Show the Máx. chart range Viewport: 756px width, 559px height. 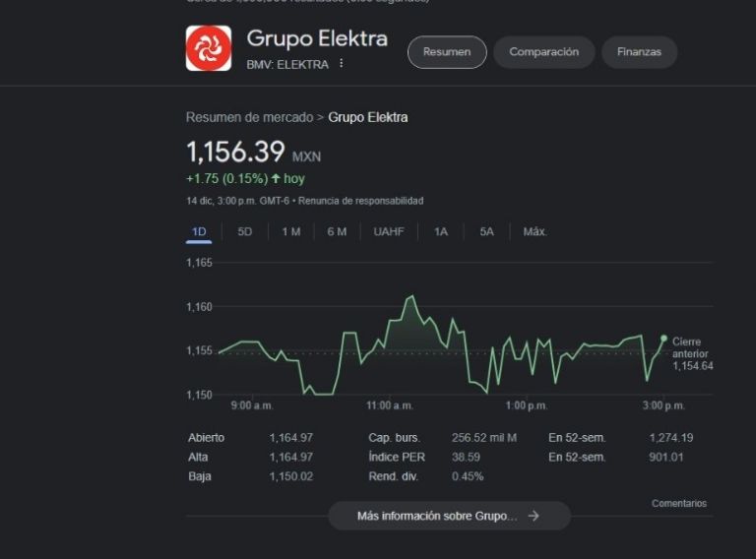(x=535, y=232)
